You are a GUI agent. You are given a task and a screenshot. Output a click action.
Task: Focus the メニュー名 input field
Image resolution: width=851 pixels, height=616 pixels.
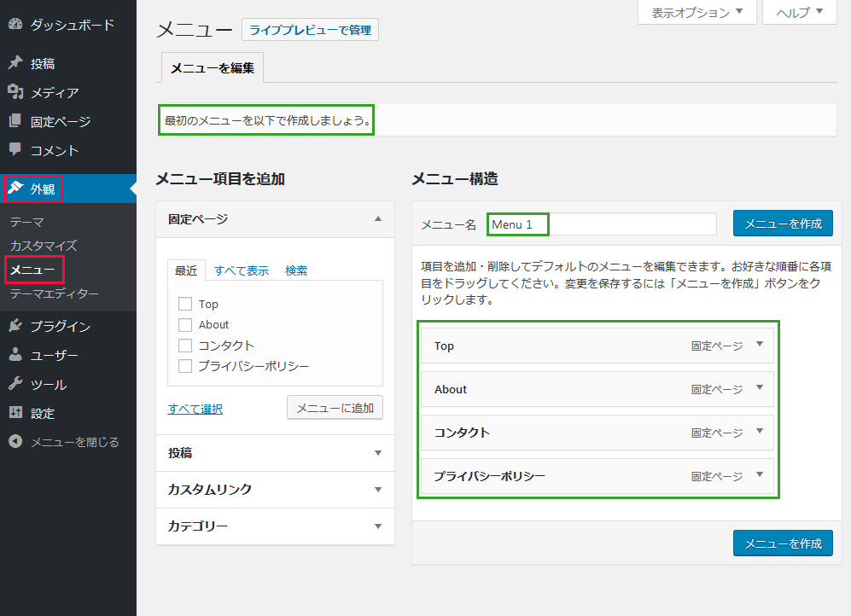602,224
